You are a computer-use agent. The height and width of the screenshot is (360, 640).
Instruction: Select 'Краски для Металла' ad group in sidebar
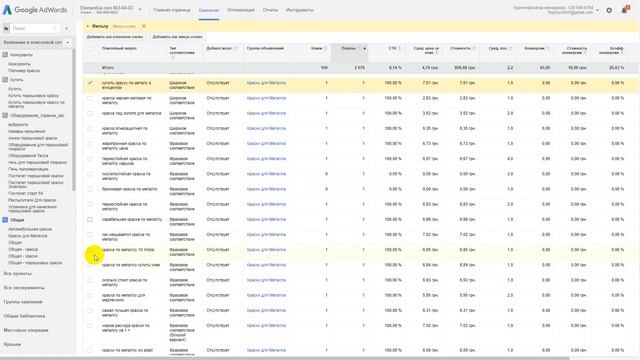pyautogui.click(x=28, y=236)
